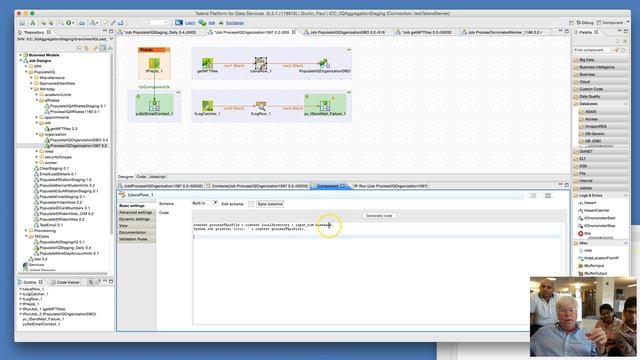
Task: Open the Exchange link in toolbar
Action: tap(235, 23)
